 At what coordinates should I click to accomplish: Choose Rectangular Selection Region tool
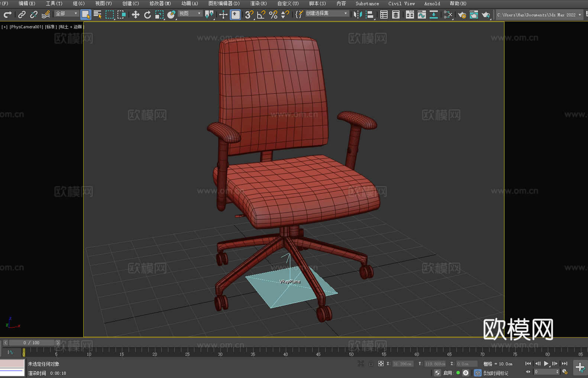(x=110, y=14)
